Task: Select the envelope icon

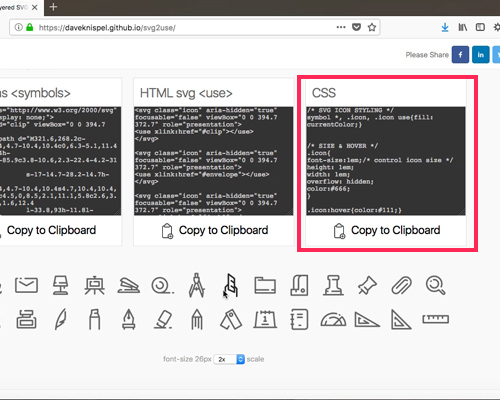Action: [26, 285]
